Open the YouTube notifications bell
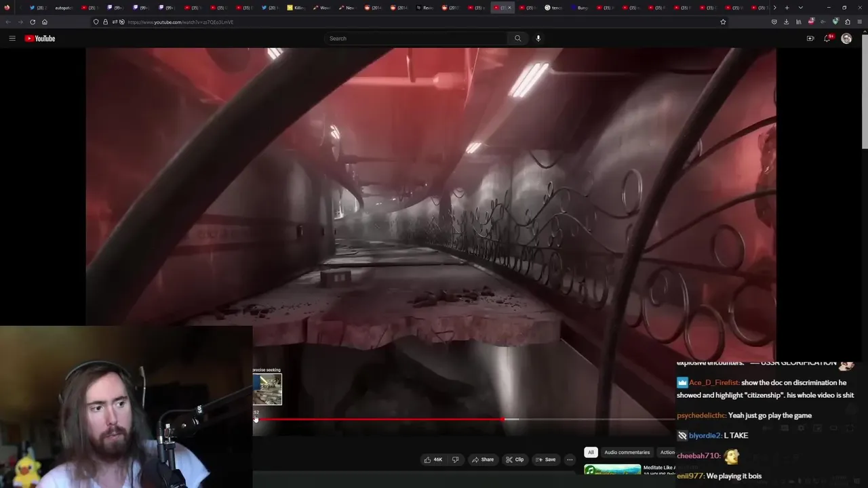The image size is (868, 488). [827, 39]
